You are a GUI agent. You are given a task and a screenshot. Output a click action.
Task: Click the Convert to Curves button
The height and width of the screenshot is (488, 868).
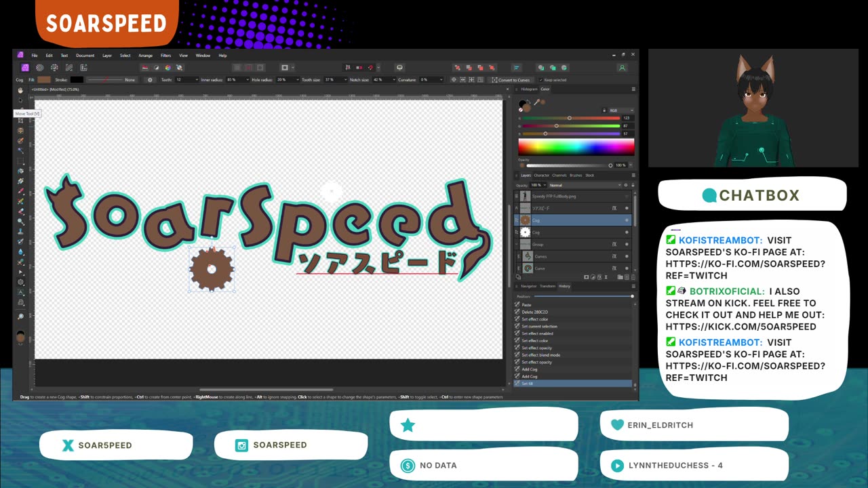(511, 80)
